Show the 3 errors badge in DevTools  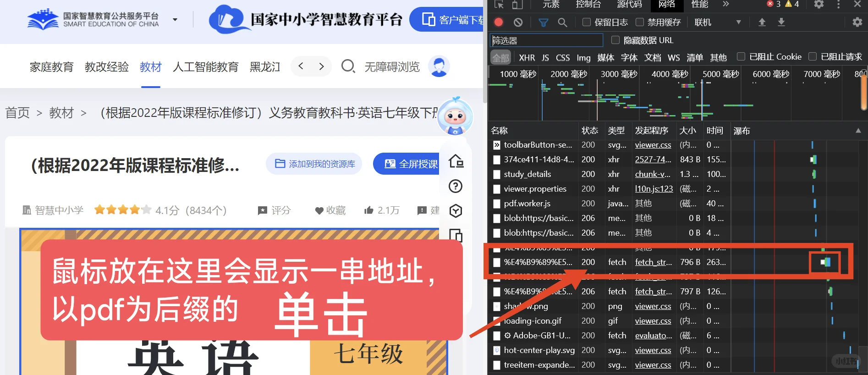(x=774, y=4)
